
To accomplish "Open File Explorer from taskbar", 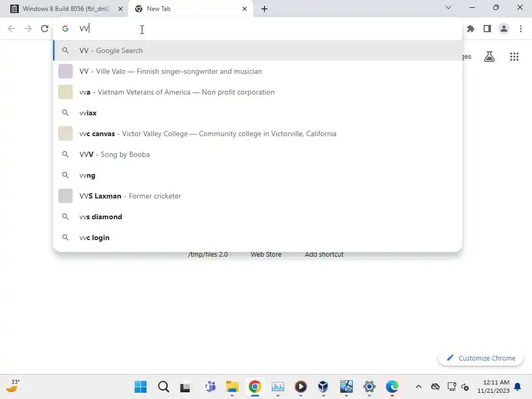I will 232,387.
